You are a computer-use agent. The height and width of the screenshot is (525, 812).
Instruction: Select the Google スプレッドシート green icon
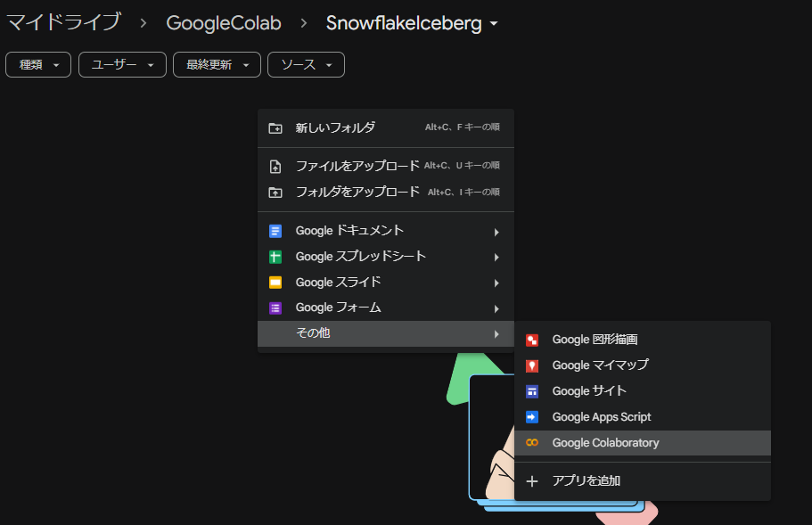click(x=275, y=257)
